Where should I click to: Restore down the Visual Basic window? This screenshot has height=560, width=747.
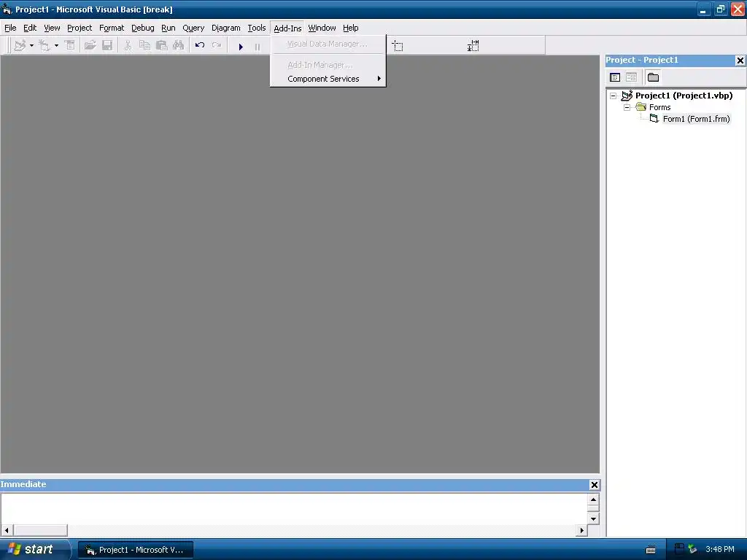coord(720,9)
